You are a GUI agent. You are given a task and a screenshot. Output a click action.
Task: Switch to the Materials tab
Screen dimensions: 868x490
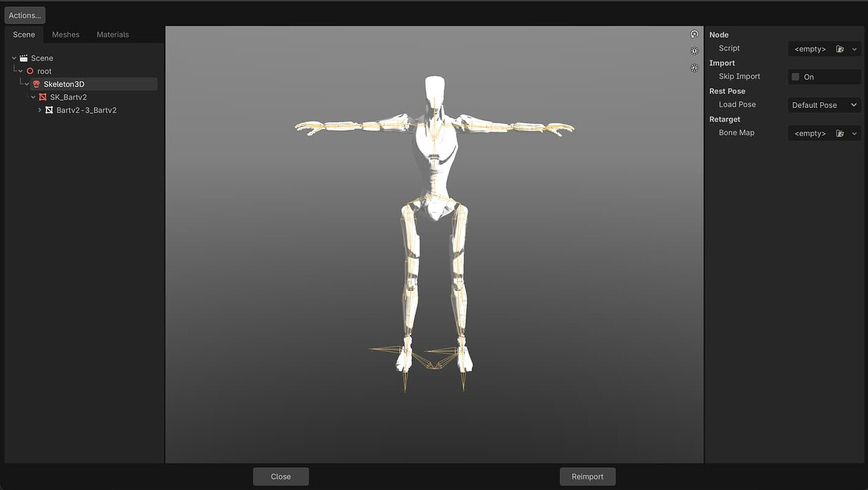pos(113,35)
